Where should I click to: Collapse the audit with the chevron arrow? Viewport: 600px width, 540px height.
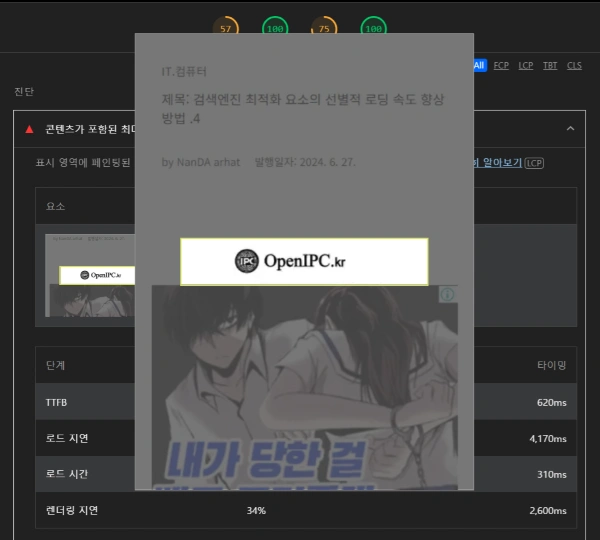[x=570, y=129]
